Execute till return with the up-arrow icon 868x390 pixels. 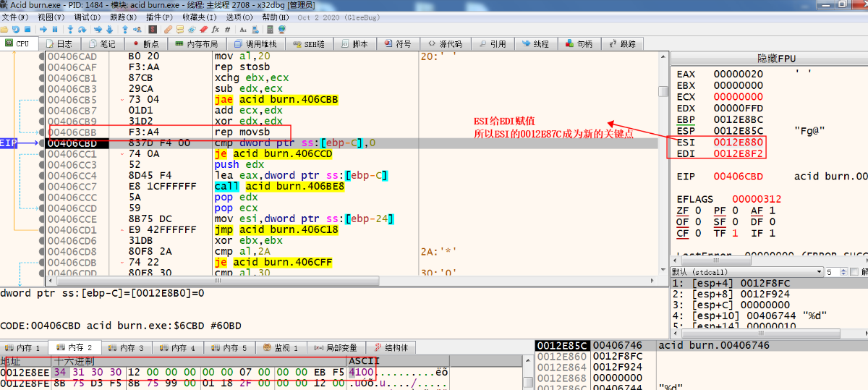[x=124, y=30]
